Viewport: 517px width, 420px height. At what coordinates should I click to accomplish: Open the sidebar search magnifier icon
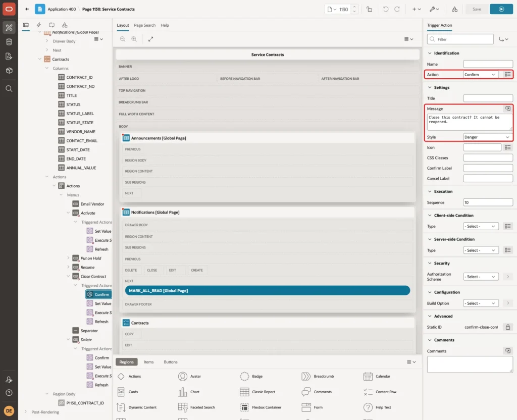pos(9,89)
